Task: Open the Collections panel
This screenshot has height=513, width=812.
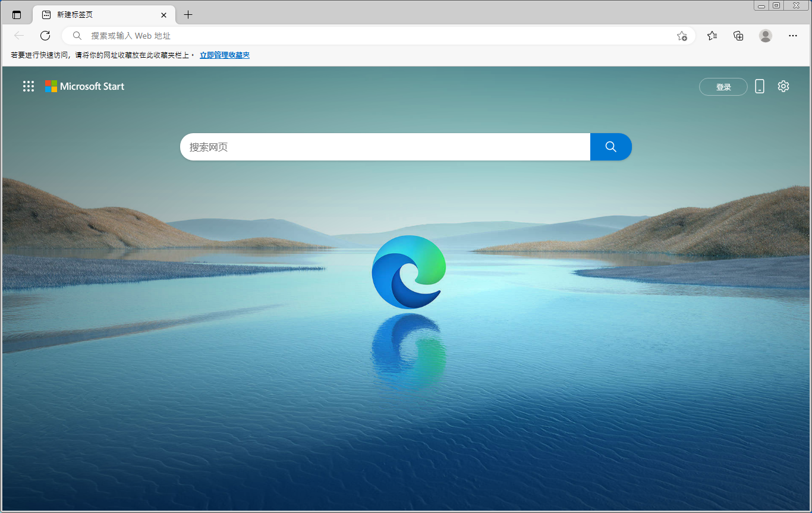Action: pos(738,36)
